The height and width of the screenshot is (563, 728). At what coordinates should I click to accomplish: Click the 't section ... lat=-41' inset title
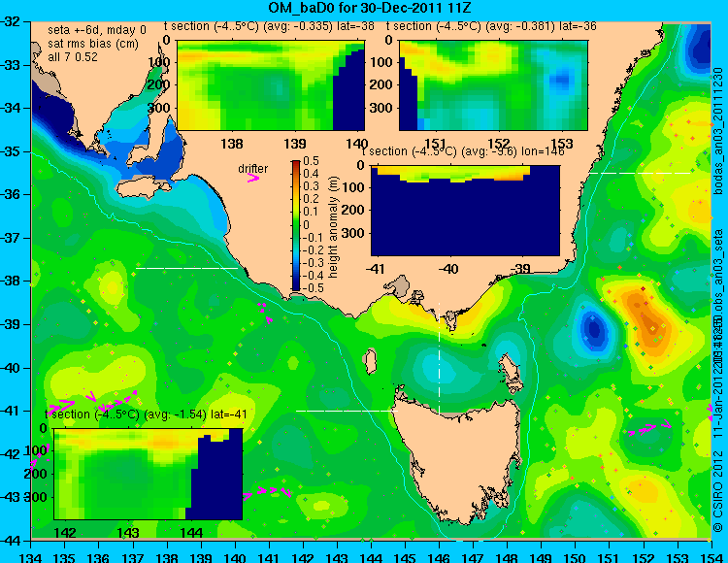[x=146, y=414]
